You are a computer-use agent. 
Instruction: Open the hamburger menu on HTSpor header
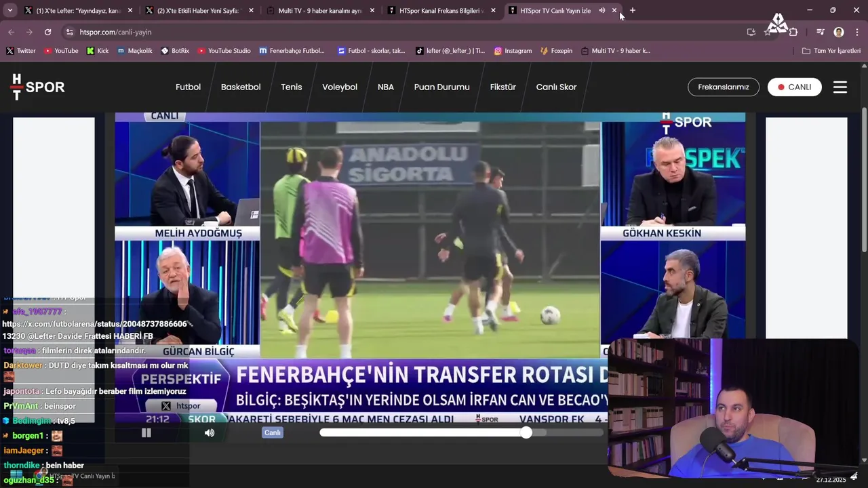pyautogui.click(x=840, y=87)
